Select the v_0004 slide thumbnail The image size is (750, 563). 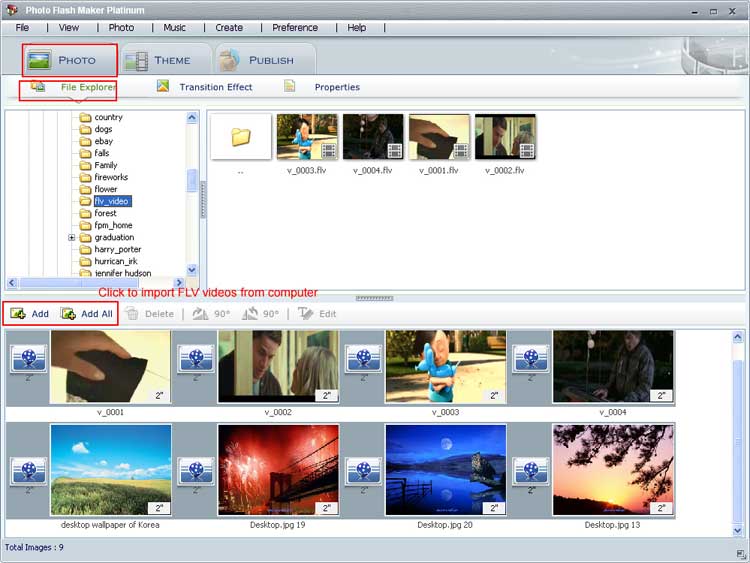pyautogui.click(x=613, y=367)
